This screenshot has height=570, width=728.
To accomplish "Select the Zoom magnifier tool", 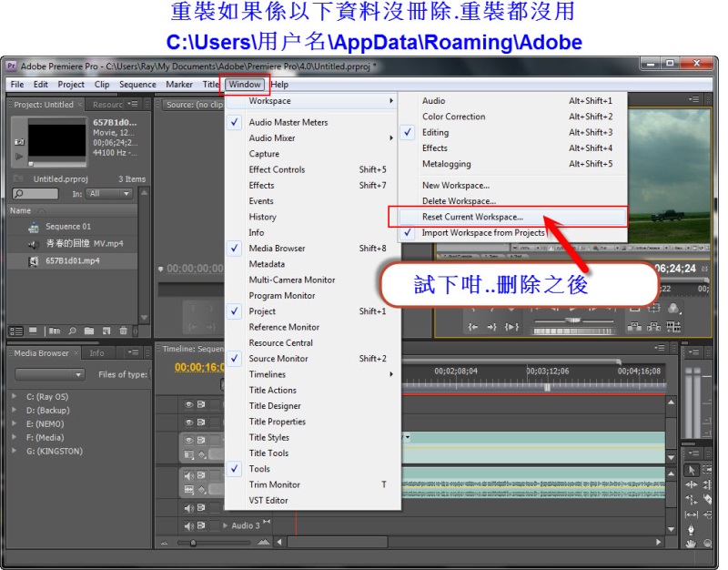I will click(x=707, y=544).
